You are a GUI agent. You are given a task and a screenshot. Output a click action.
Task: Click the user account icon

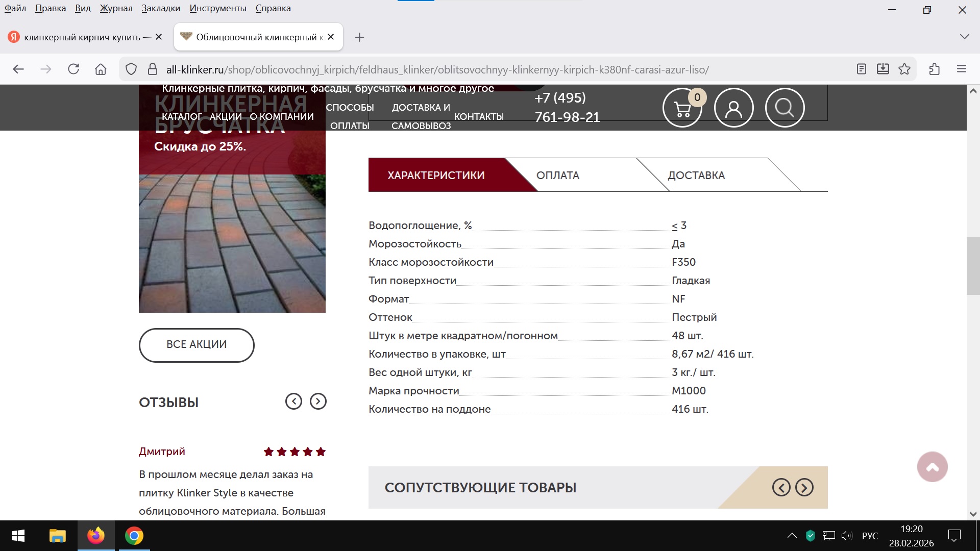pos(733,108)
